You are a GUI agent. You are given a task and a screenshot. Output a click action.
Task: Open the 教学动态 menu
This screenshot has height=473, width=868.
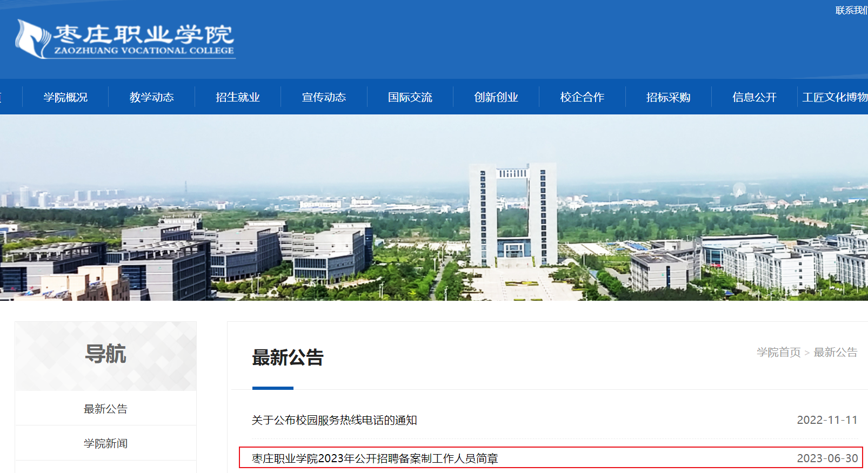[x=152, y=97]
